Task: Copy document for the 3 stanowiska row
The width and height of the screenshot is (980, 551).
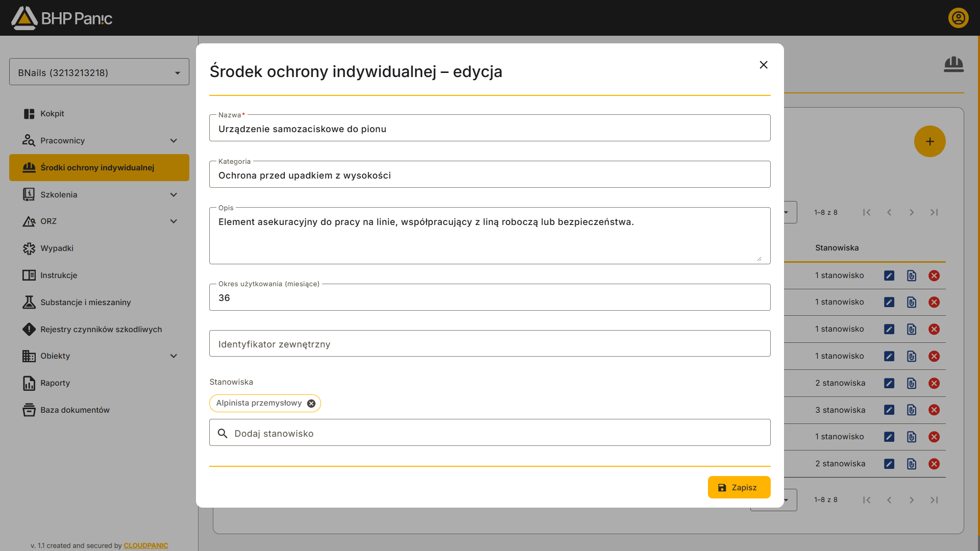Action: 911,410
